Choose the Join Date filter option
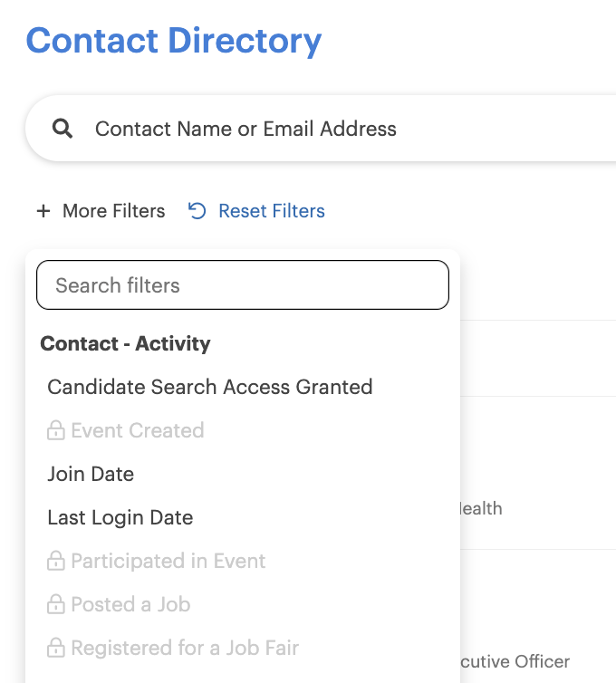Screen dimensions: 616x683 pyautogui.click(x=91, y=474)
